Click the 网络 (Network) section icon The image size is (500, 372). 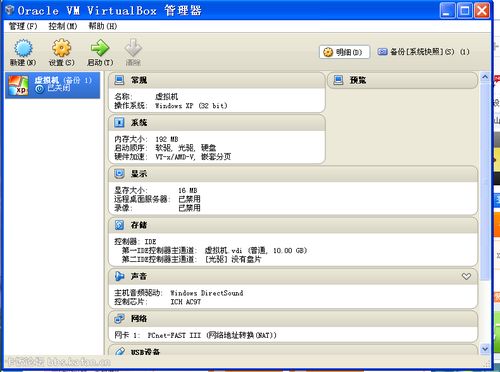tap(119, 319)
